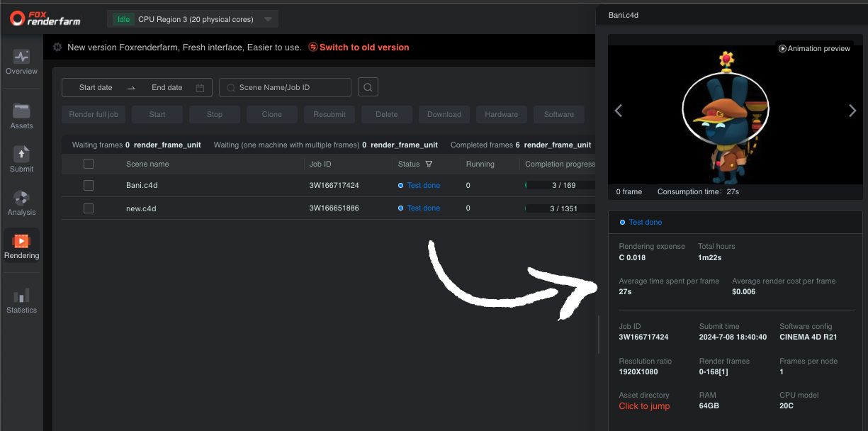This screenshot has height=431, width=868.
Task: Click the Software button
Action: pyautogui.click(x=559, y=114)
